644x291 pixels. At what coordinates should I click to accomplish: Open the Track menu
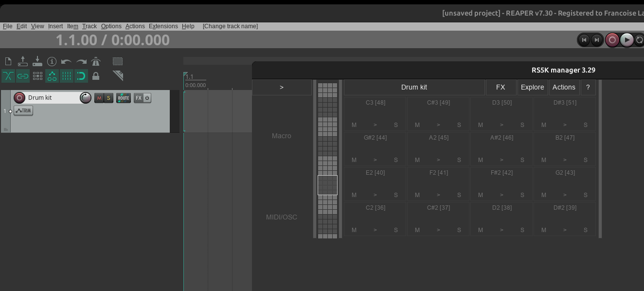(89, 26)
